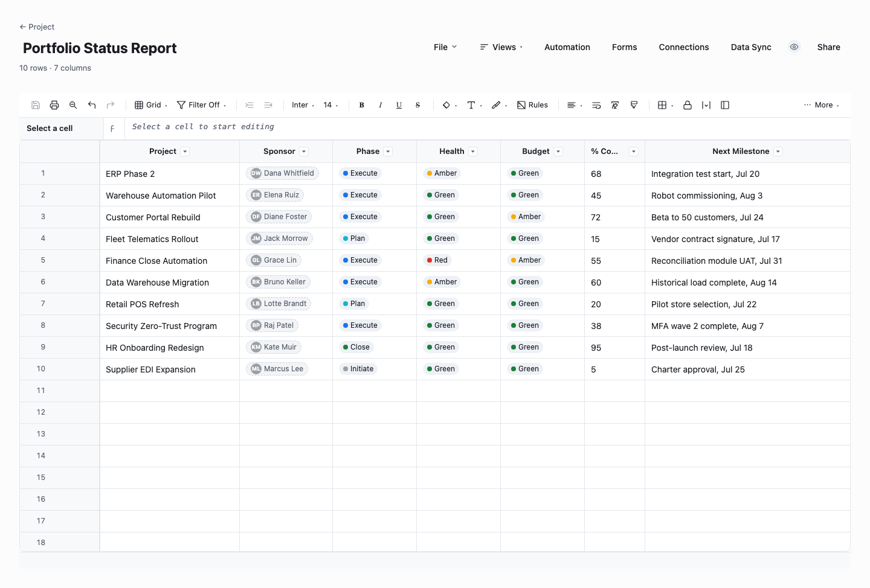Open the % Co... column header dropdown

click(x=634, y=152)
